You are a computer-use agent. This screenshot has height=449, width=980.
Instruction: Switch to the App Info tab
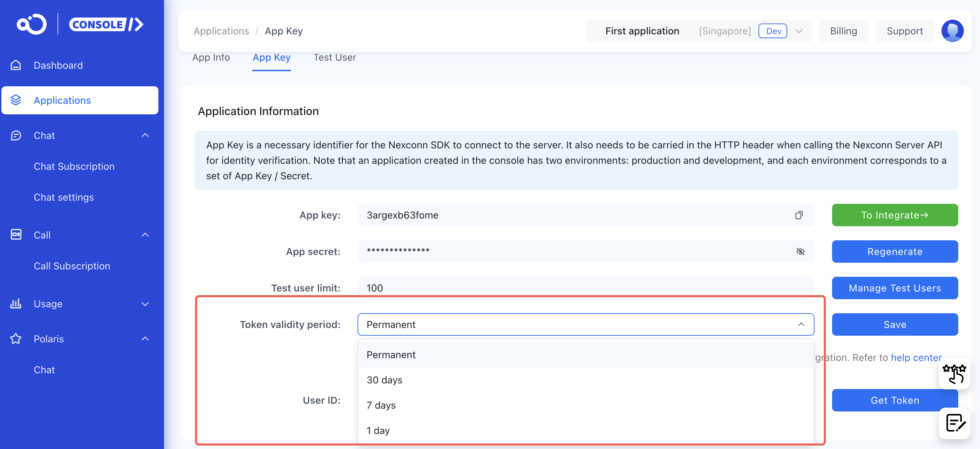211,58
